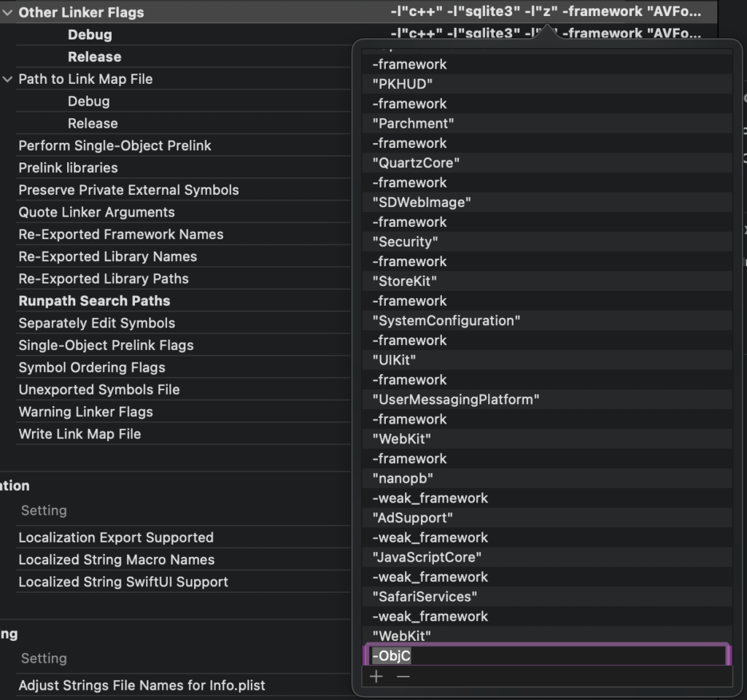Select the "PKHUD" flag row
This screenshot has height=700, width=747.
pos(547,85)
